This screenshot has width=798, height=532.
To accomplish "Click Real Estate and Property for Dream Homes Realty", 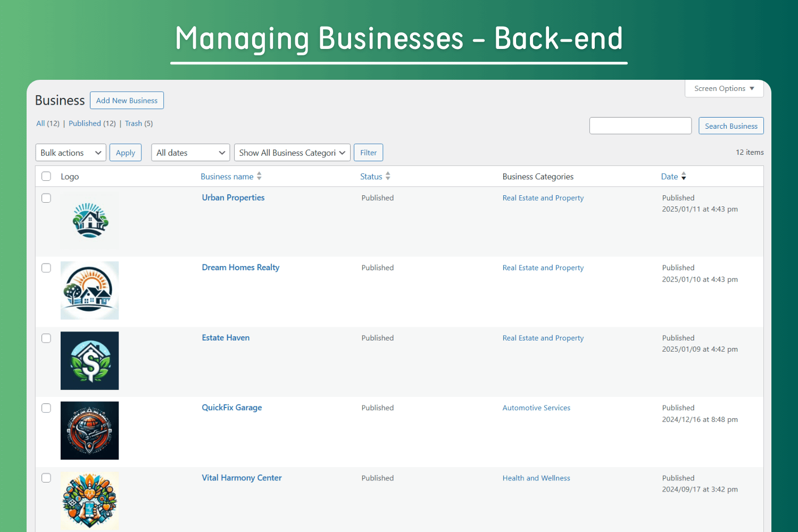I will pyautogui.click(x=543, y=268).
